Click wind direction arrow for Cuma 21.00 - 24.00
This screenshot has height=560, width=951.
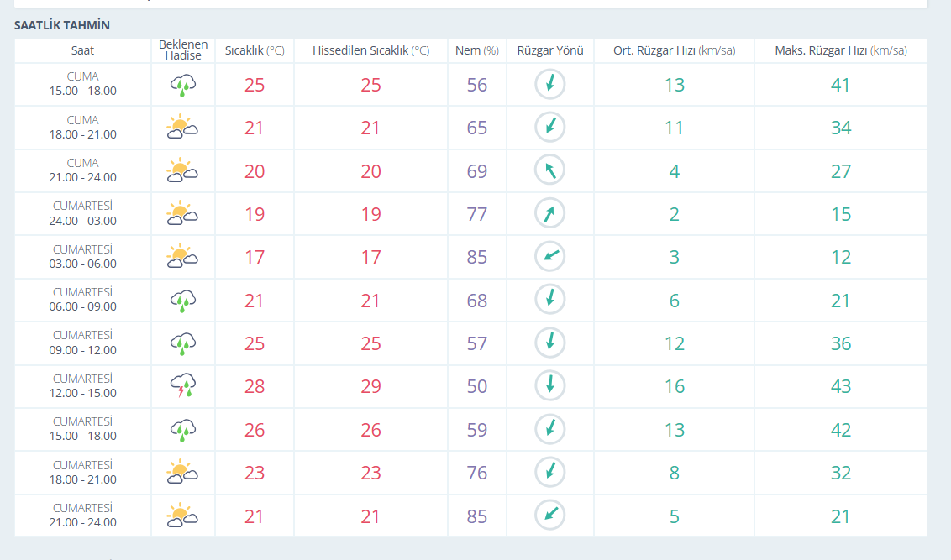tap(550, 170)
